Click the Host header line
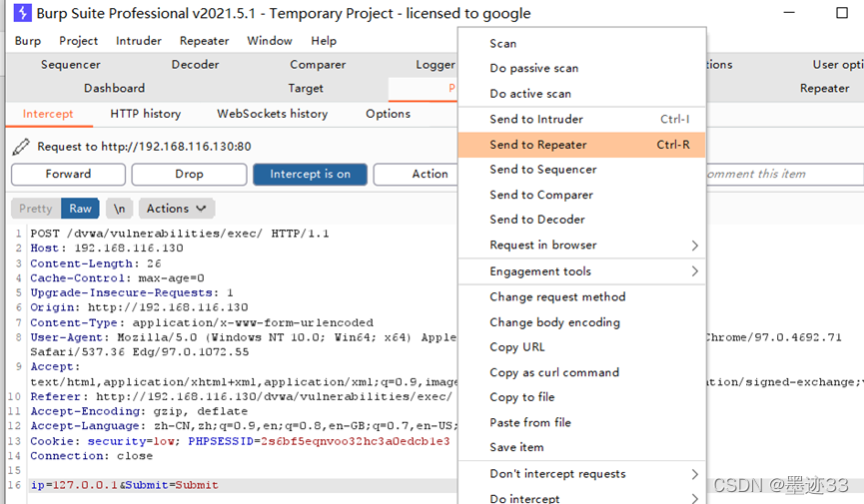 106,249
